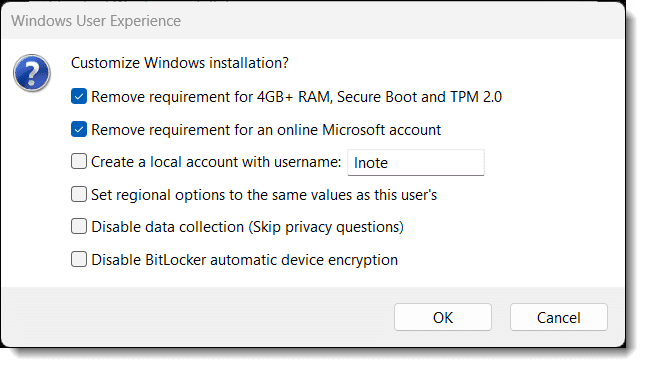Click the empty gray footer left of OK
This screenshot has width=646, height=368.
click(198, 317)
